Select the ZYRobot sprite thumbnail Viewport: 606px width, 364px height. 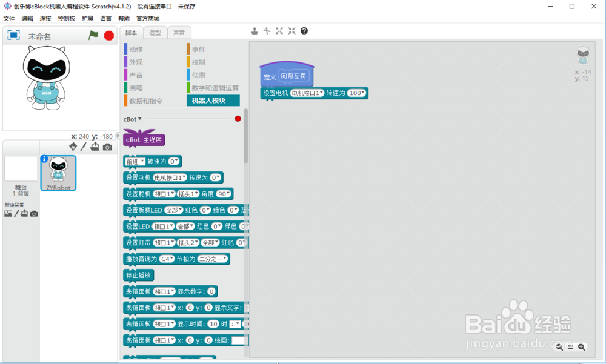pos(59,173)
